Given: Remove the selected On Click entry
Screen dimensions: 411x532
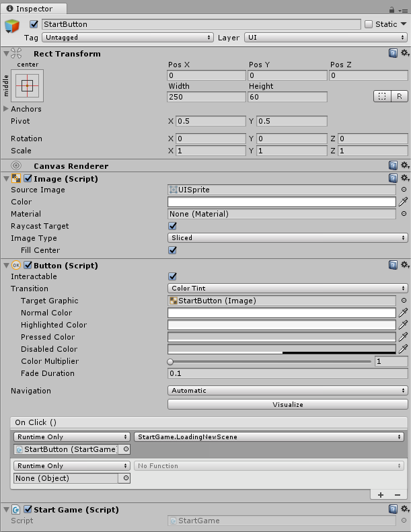Looking at the screenshot, I should (x=398, y=495).
